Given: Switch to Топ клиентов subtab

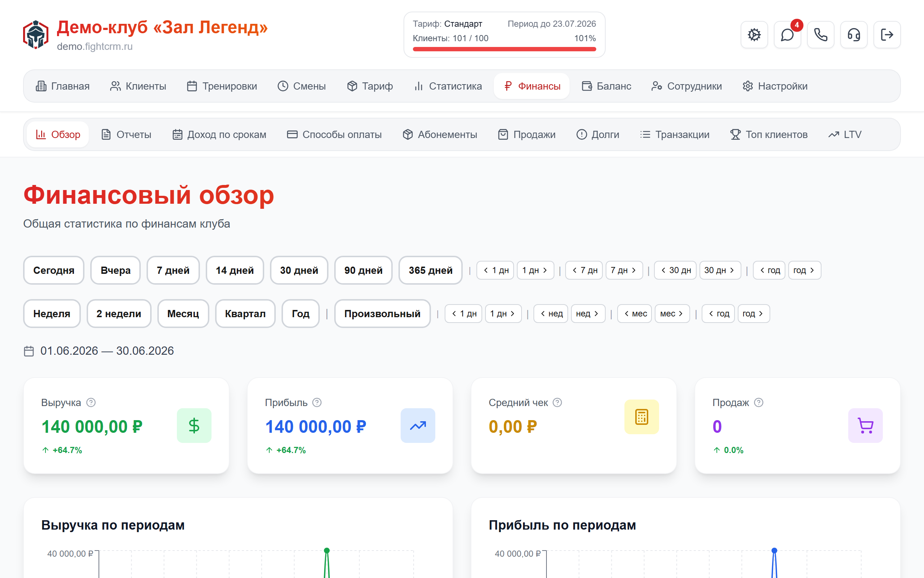Looking at the screenshot, I should click(768, 134).
